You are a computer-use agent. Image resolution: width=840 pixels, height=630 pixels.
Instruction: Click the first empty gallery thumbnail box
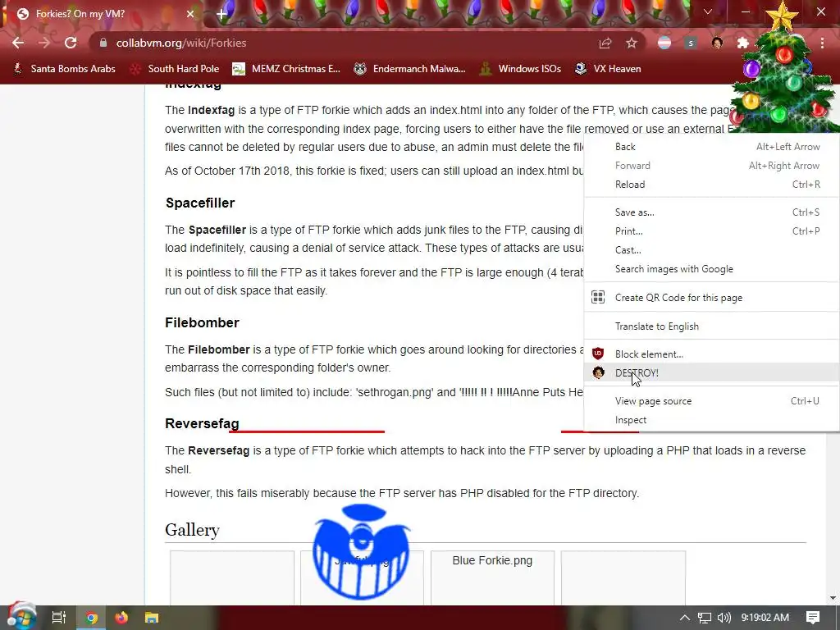coord(232,578)
